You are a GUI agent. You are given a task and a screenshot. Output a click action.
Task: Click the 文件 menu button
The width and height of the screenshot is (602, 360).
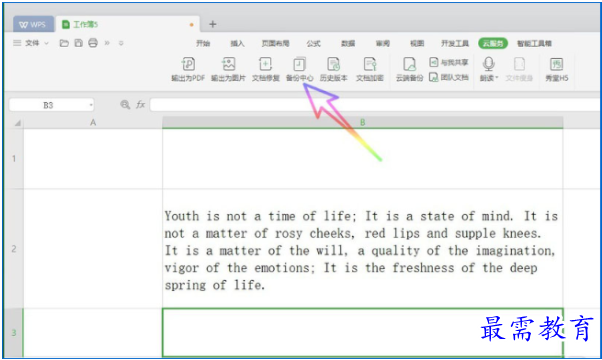point(32,43)
